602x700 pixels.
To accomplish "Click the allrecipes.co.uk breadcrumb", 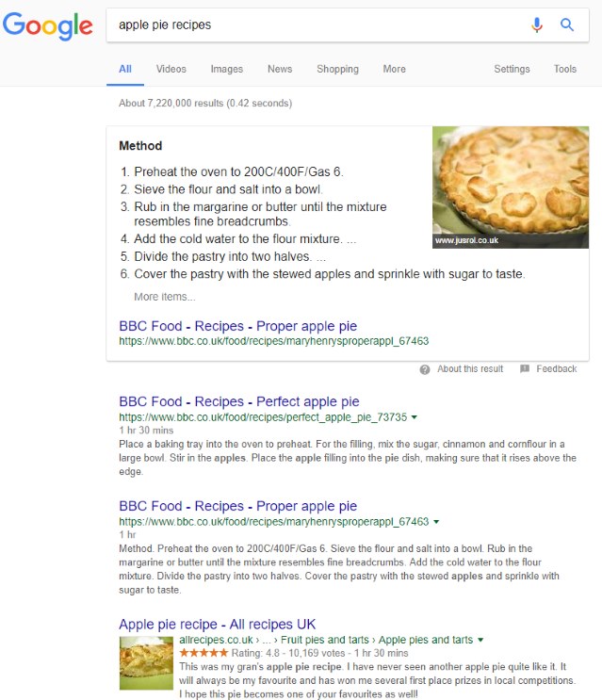I will pos(216,640).
